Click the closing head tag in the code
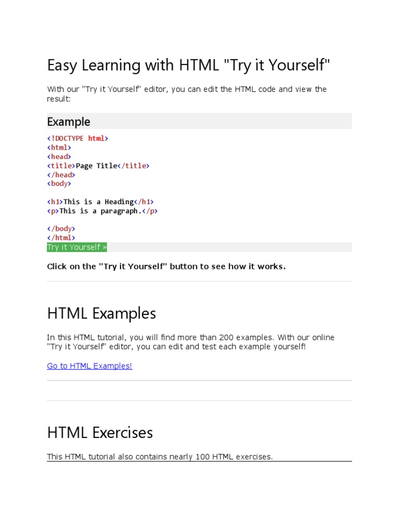This screenshot has width=399, height=532. pyautogui.click(x=61, y=175)
